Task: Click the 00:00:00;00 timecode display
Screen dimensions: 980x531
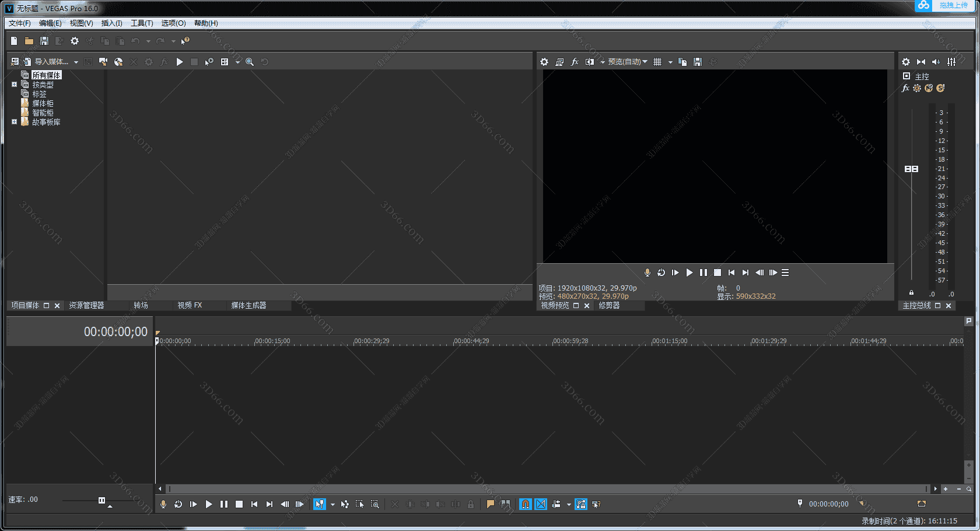Action: point(116,332)
